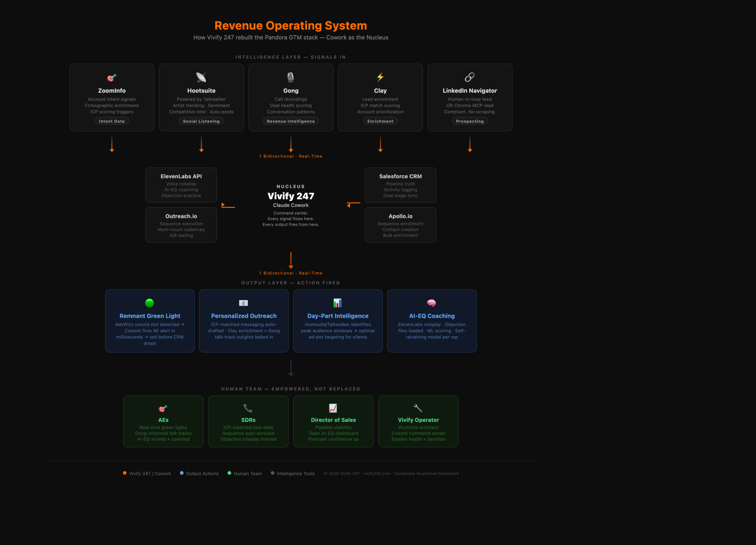The height and width of the screenshot is (545, 756).
Task: Click the copyright vivify247.com footer text
Action: click(391, 473)
